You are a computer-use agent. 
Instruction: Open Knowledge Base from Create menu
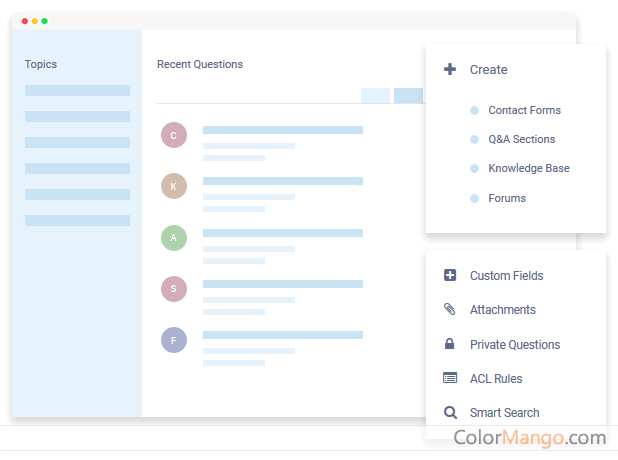tap(528, 169)
